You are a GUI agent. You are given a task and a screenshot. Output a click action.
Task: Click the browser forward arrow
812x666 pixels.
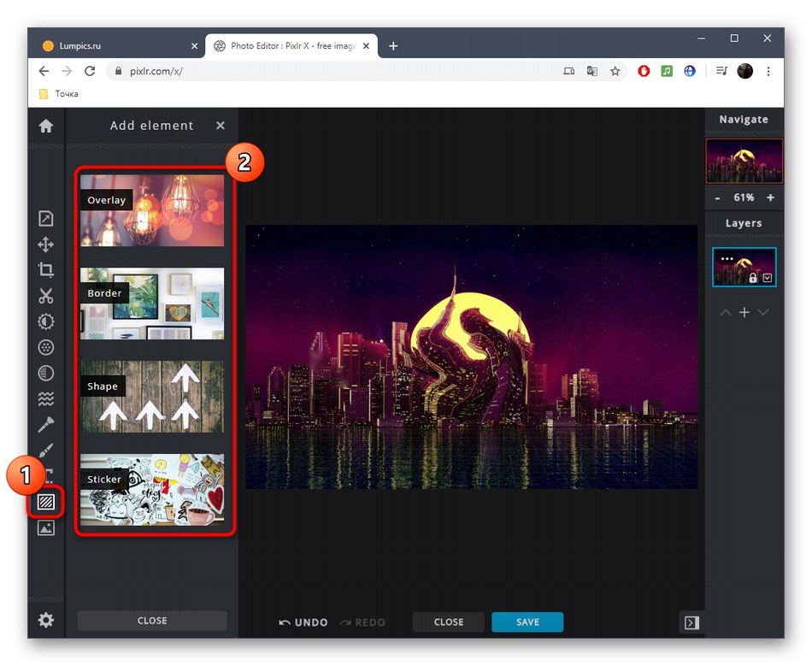pyautogui.click(x=67, y=71)
